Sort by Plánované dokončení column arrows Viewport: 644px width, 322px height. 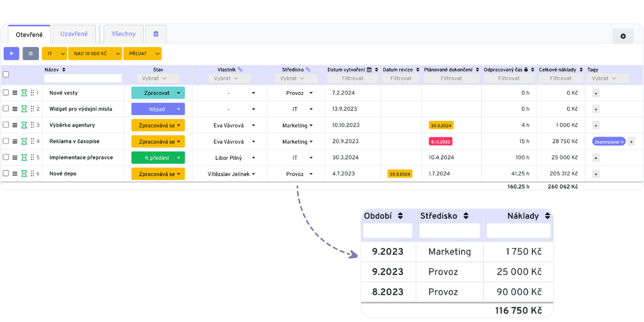click(477, 70)
